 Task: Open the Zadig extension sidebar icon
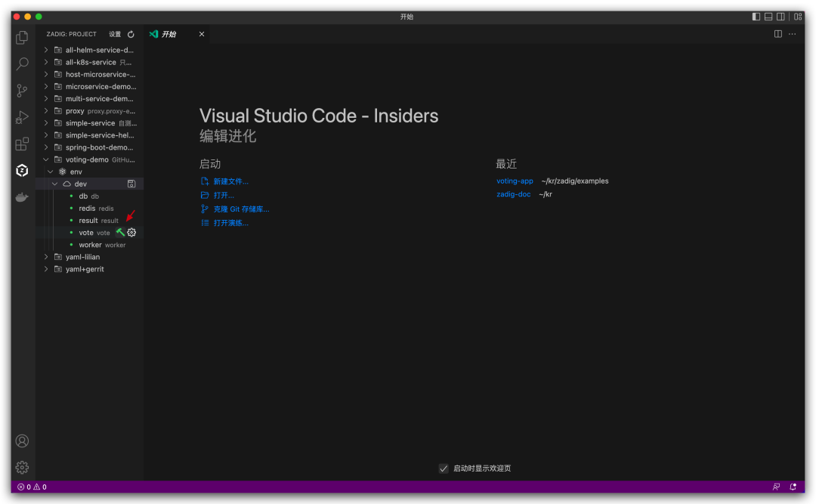click(x=21, y=171)
